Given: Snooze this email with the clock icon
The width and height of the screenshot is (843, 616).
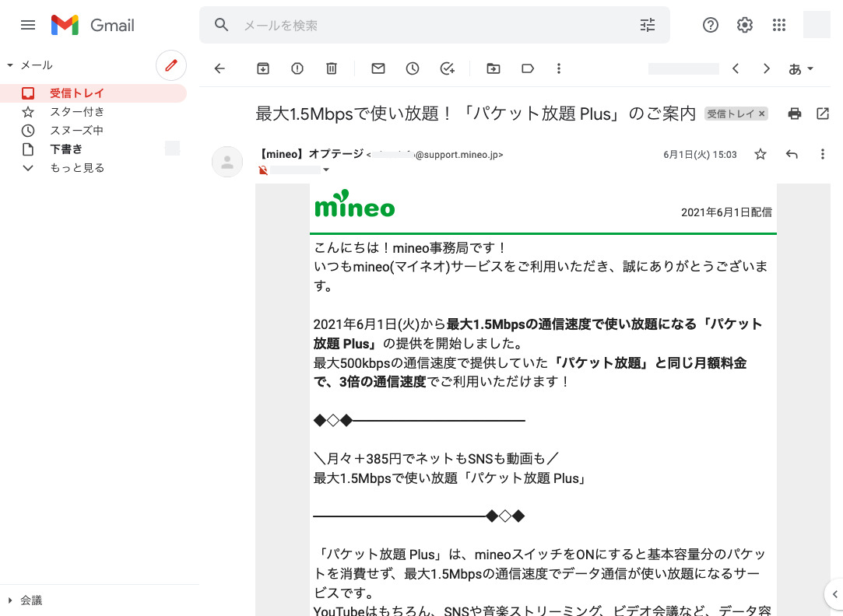Looking at the screenshot, I should [x=413, y=68].
